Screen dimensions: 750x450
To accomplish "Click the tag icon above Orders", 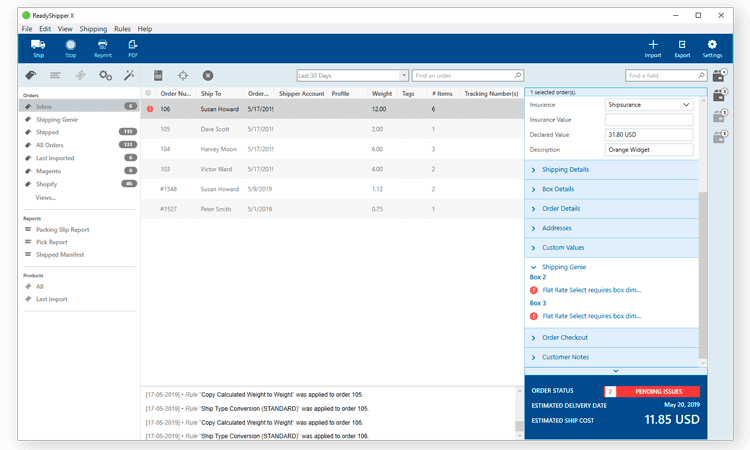I will point(31,75).
